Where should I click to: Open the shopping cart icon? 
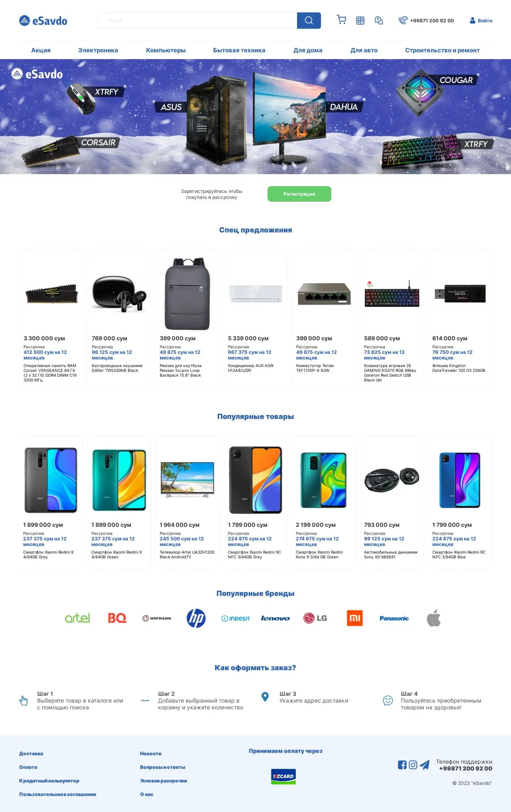coord(341,20)
